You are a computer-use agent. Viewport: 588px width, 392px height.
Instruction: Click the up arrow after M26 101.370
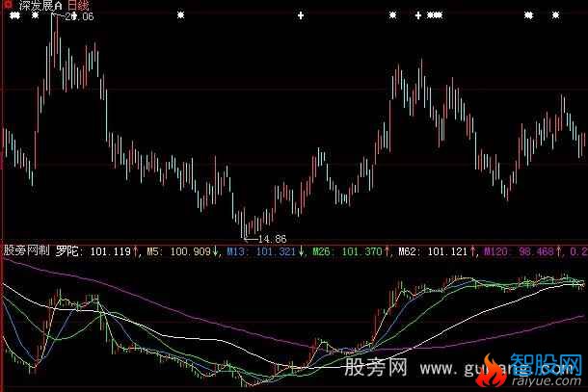click(387, 250)
